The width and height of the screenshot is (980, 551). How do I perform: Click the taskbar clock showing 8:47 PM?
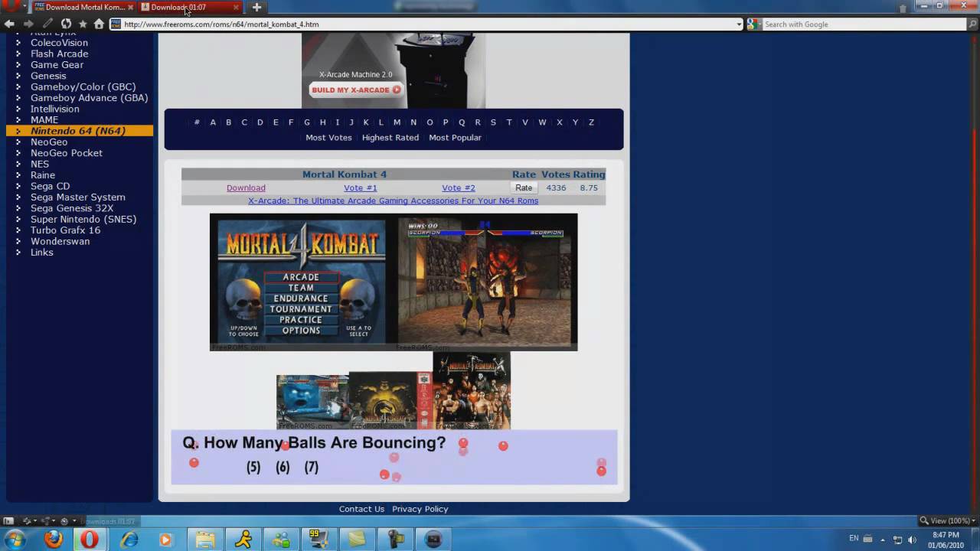click(946, 540)
